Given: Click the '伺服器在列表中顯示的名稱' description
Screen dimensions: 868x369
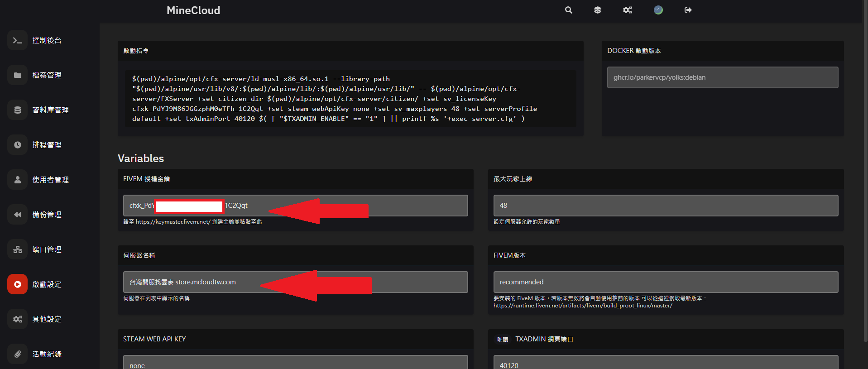Looking at the screenshot, I should [156, 298].
